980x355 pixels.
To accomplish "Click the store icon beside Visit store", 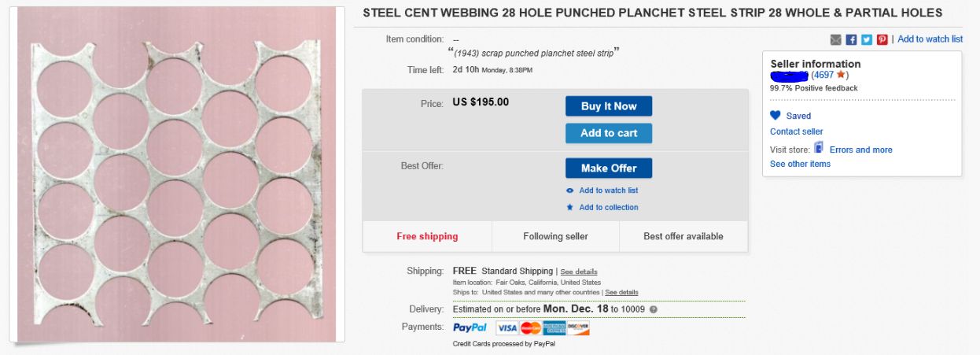I will 819,148.
